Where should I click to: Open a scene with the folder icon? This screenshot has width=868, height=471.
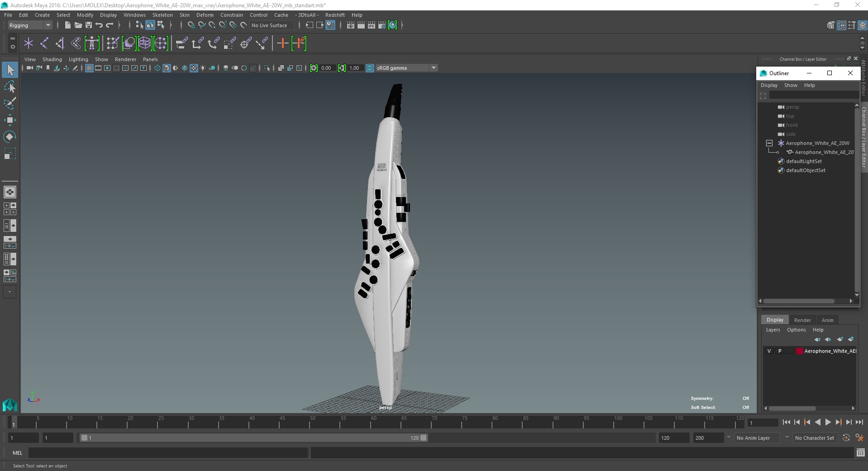coord(78,25)
